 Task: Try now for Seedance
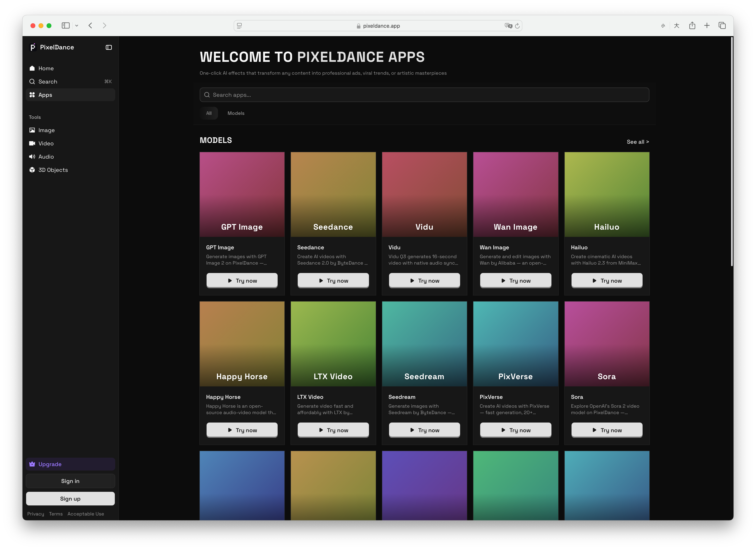(x=333, y=281)
